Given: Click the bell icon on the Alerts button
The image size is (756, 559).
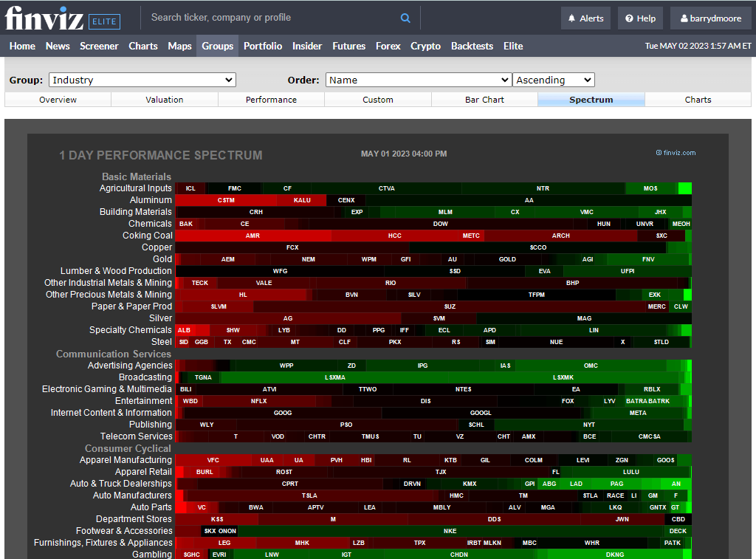Looking at the screenshot, I should (572, 18).
